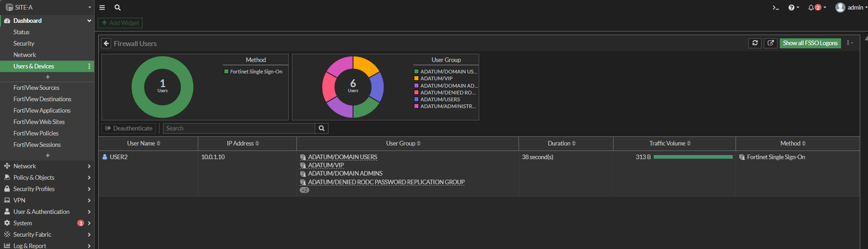Click the search submit magnifier button
The height and width of the screenshot is (249, 868).
322,129
